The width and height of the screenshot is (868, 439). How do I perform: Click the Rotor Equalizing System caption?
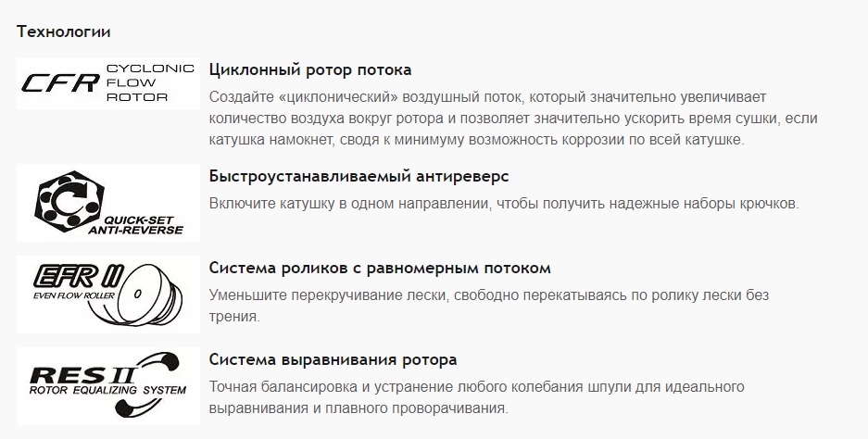[x=107, y=390]
